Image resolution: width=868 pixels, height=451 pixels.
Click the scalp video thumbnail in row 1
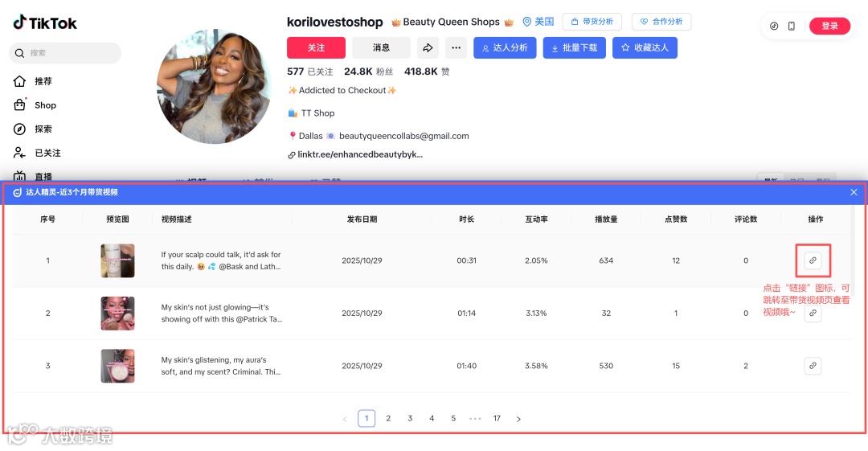click(x=117, y=260)
